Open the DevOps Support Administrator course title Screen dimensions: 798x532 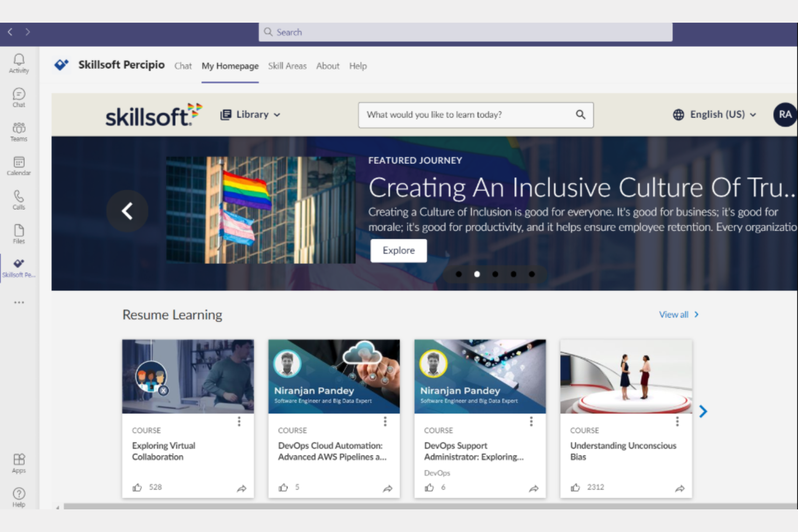(474, 451)
